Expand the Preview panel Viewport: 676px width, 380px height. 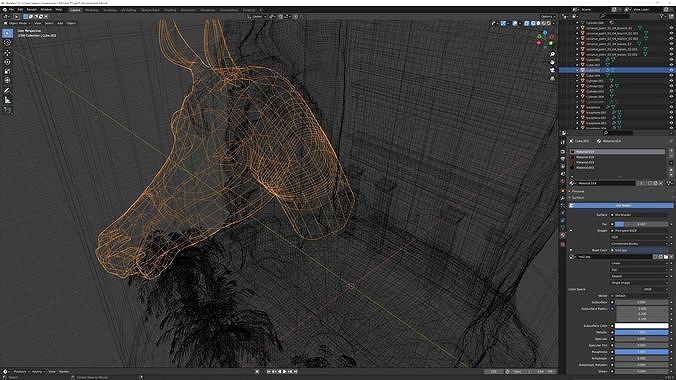point(578,191)
